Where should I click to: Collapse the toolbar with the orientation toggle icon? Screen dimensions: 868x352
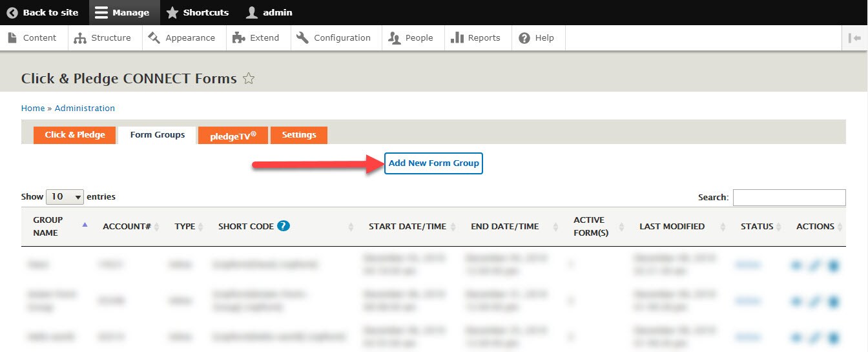coord(855,38)
